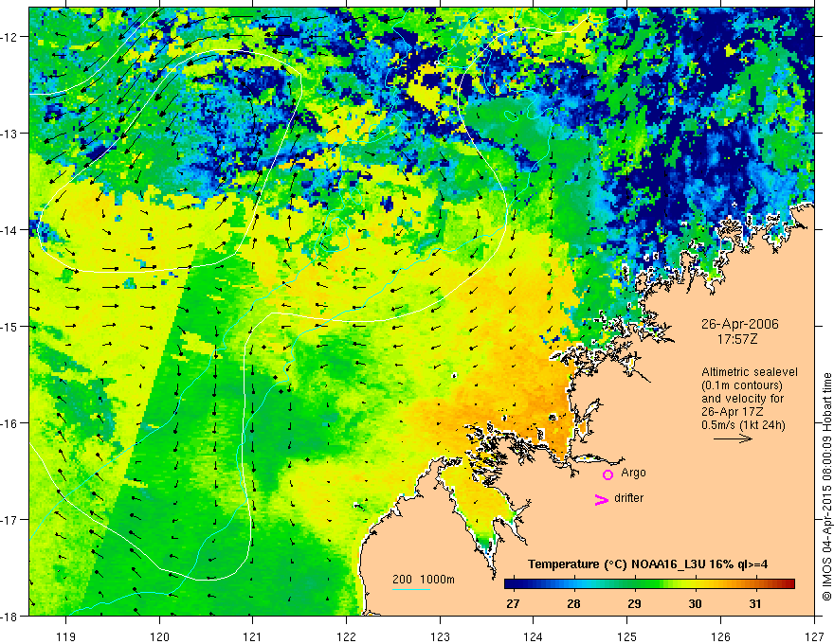Screen dimensions: 834x644
Task: Click the colorbar value '27'
Action: (513, 603)
